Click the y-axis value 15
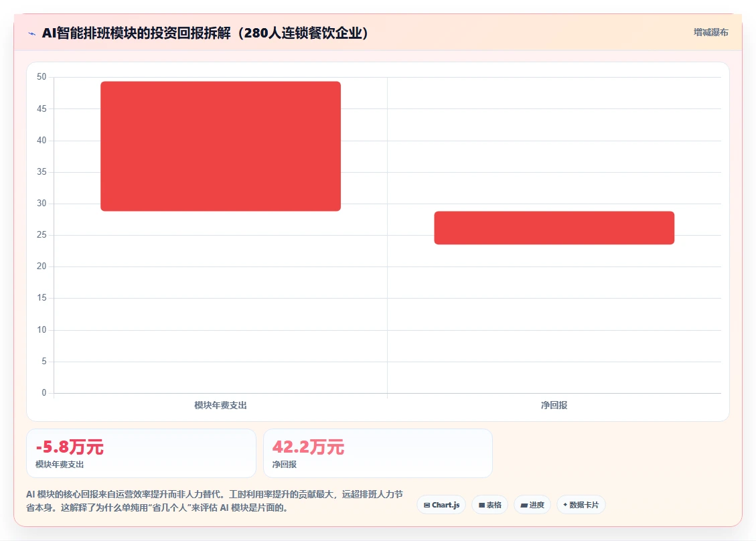Screen dimensions: 756x541 click(x=42, y=298)
